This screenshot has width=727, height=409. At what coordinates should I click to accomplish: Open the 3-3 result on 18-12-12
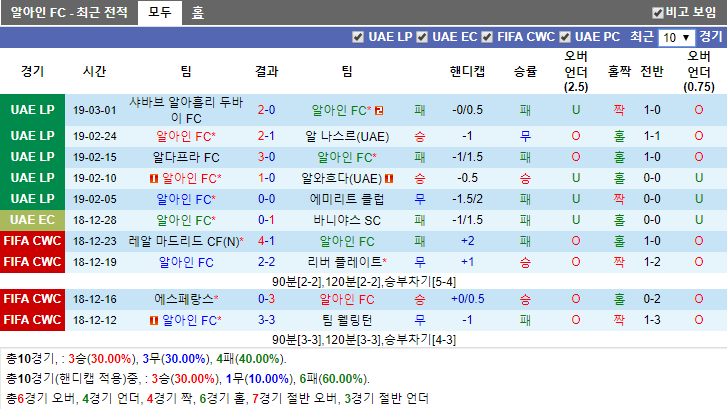coord(267,320)
